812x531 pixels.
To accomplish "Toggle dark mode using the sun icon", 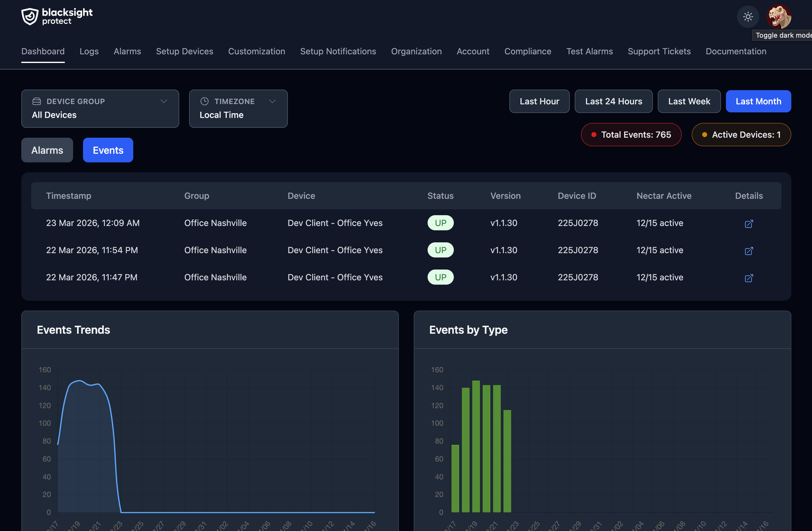I will point(748,16).
